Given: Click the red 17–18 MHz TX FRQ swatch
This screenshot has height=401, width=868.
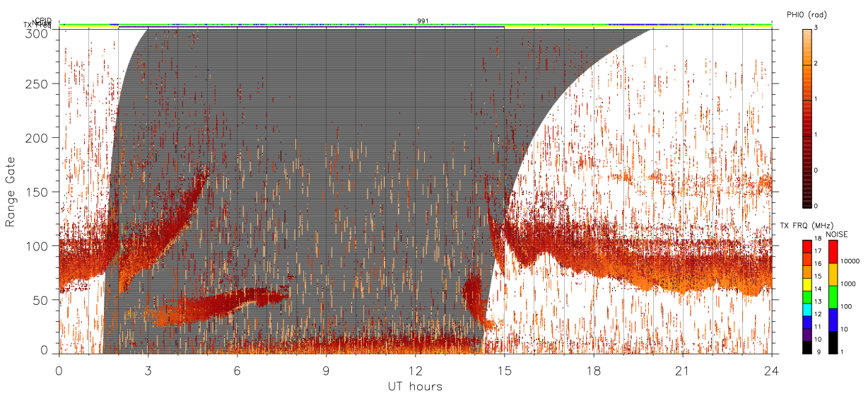Looking at the screenshot, I should coord(807,246).
